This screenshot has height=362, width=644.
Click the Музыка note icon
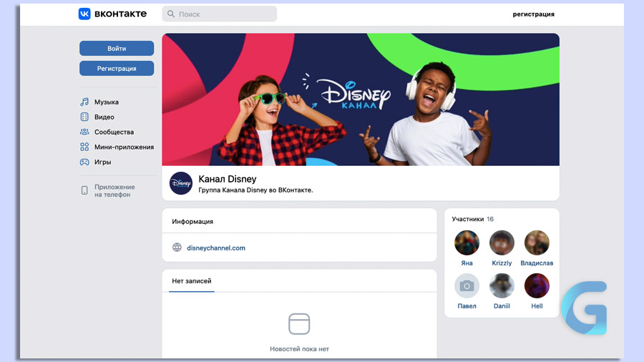click(84, 102)
